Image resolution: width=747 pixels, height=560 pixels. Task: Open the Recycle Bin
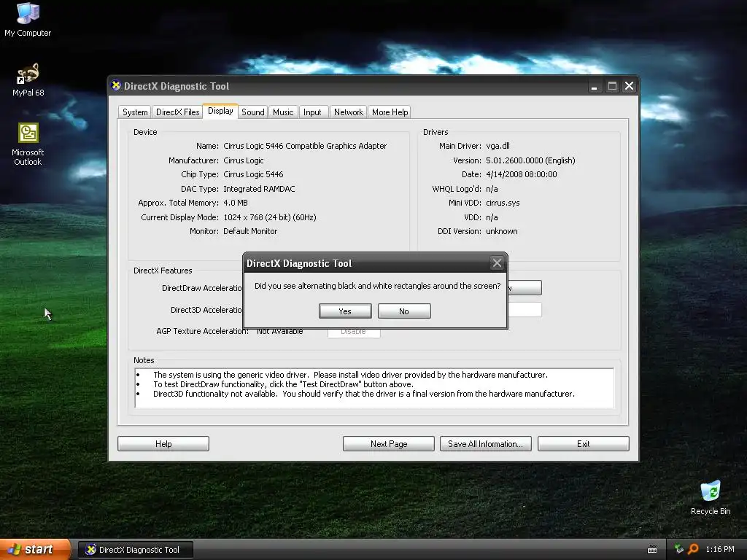pos(711,497)
